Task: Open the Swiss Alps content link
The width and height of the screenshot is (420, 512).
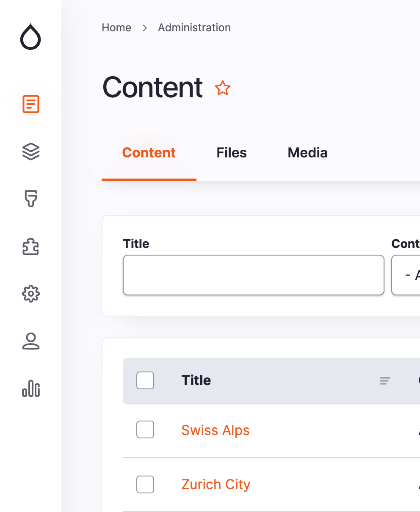Action: click(x=216, y=430)
